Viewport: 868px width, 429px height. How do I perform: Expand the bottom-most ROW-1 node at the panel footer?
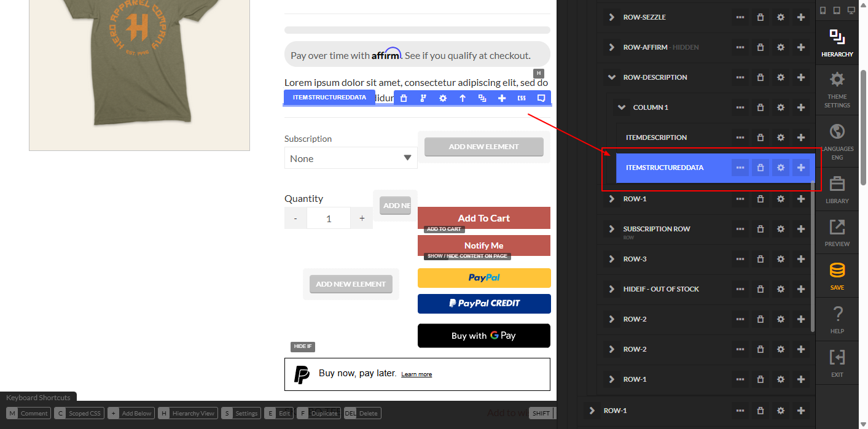(x=592, y=411)
